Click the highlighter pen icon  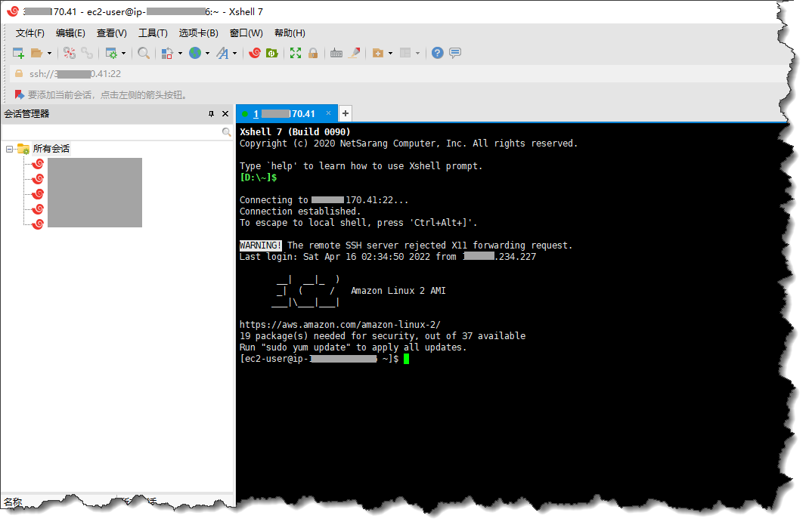(x=355, y=53)
